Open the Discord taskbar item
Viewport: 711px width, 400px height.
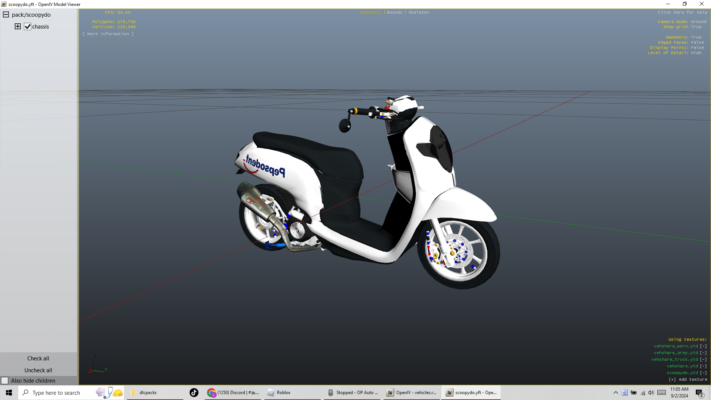click(233, 393)
